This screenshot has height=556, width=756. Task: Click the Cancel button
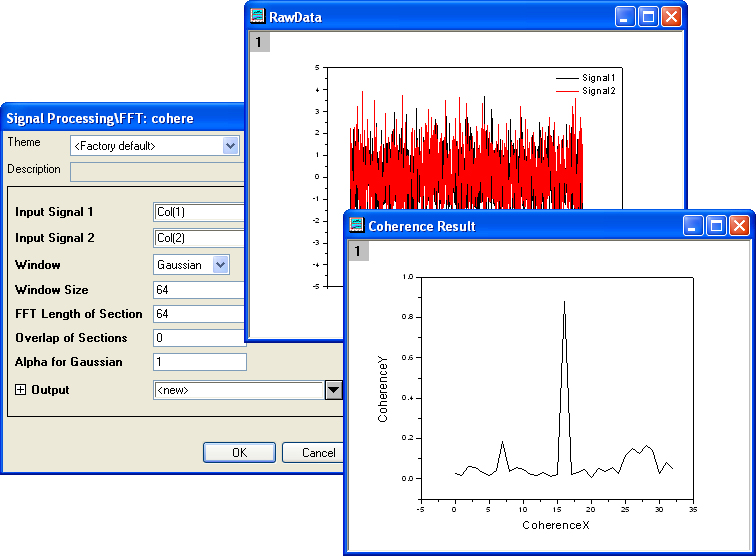click(x=313, y=452)
